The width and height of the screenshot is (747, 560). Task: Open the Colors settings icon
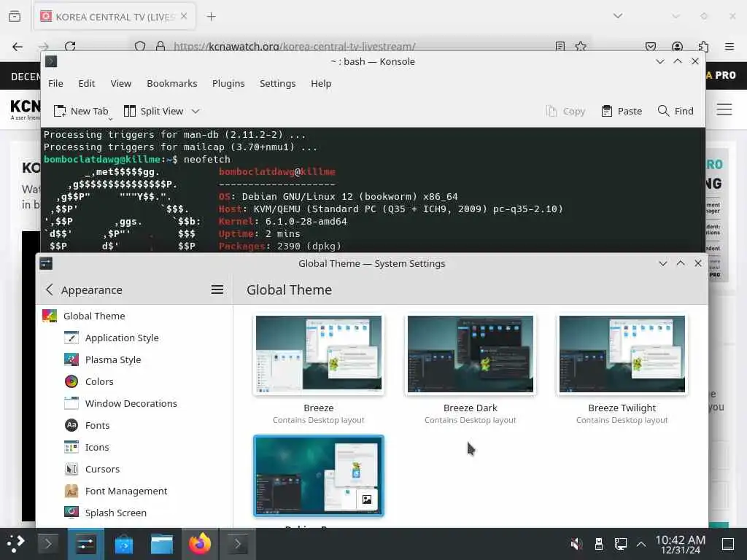[x=71, y=381]
